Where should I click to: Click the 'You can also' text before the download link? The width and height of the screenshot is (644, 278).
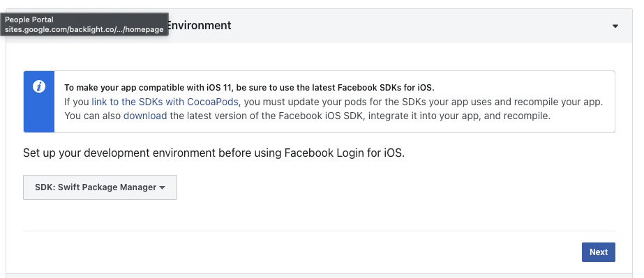(x=92, y=116)
